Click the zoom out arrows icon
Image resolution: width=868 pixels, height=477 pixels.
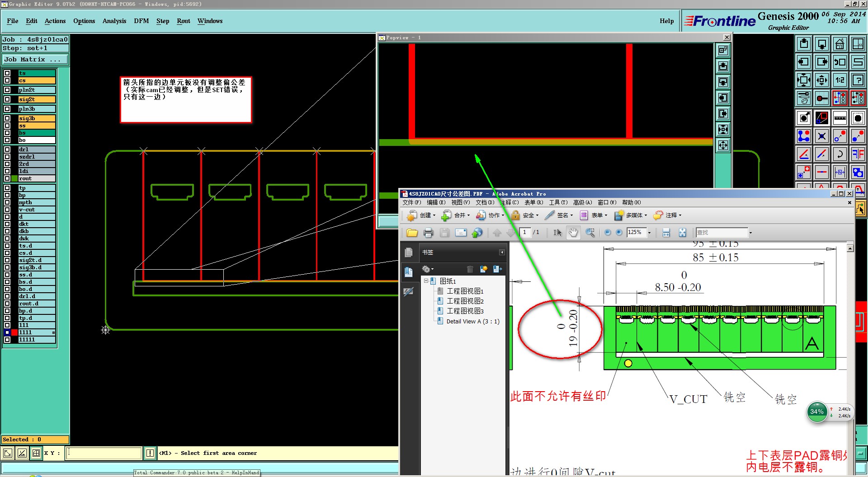click(x=822, y=80)
